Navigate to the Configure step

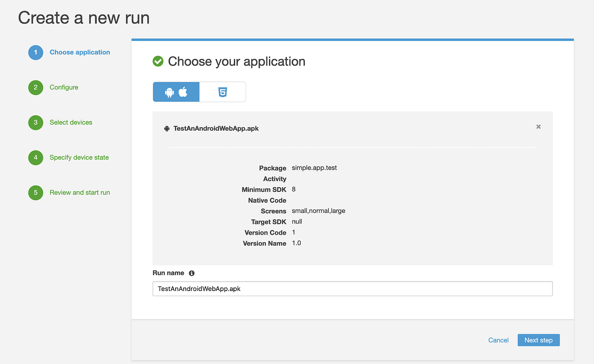pos(64,87)
